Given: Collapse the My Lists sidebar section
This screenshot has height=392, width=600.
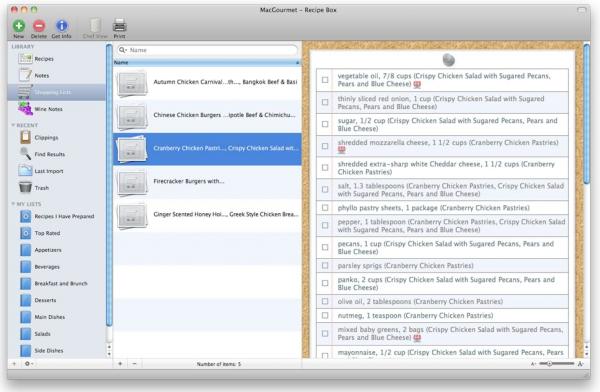Looking at the screenshot, I should pos(13,204).
